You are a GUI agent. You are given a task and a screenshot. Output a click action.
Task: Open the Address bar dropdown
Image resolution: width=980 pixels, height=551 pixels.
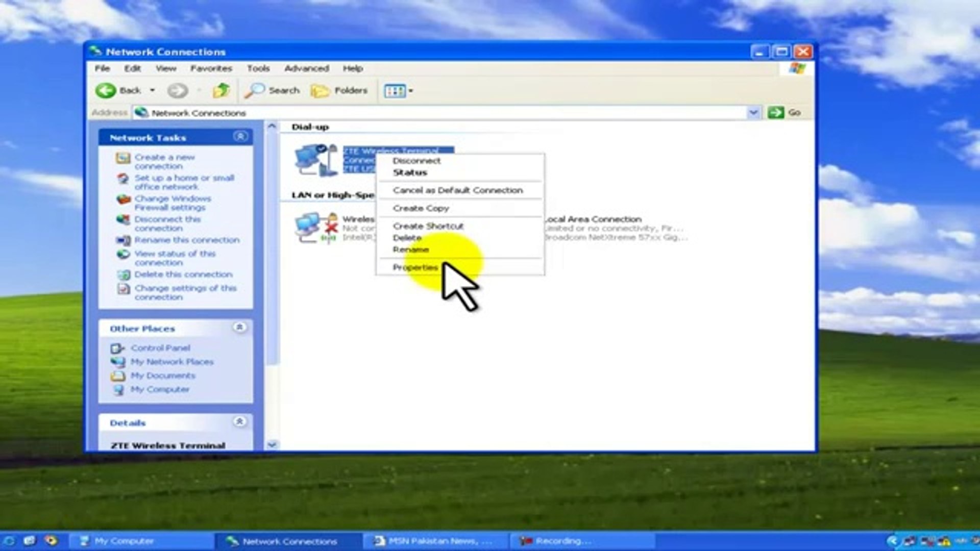pyautogui.click(x=753, y=112)
